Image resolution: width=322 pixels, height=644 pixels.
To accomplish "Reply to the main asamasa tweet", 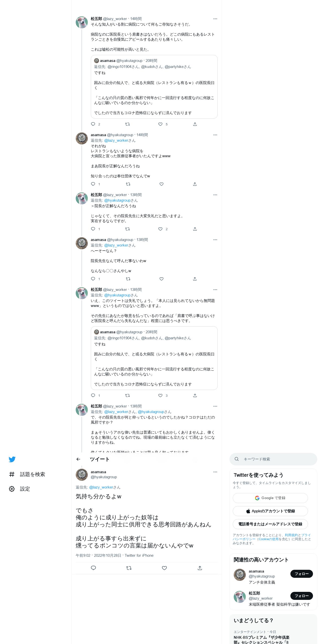I will coord(93,568).
